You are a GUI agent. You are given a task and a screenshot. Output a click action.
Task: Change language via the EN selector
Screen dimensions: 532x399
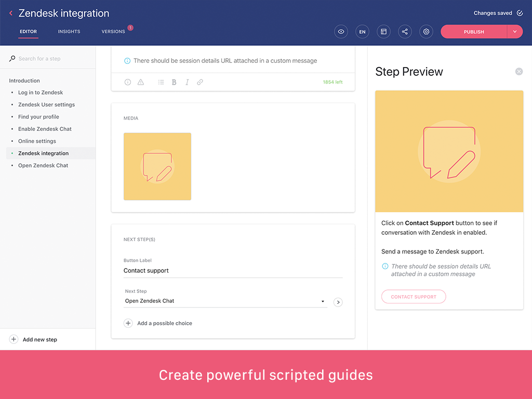click(x=362, y=32)
